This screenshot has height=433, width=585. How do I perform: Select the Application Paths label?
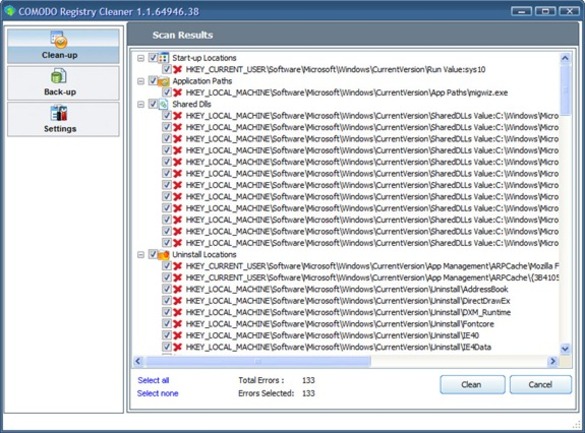click(x=202, y=81)
